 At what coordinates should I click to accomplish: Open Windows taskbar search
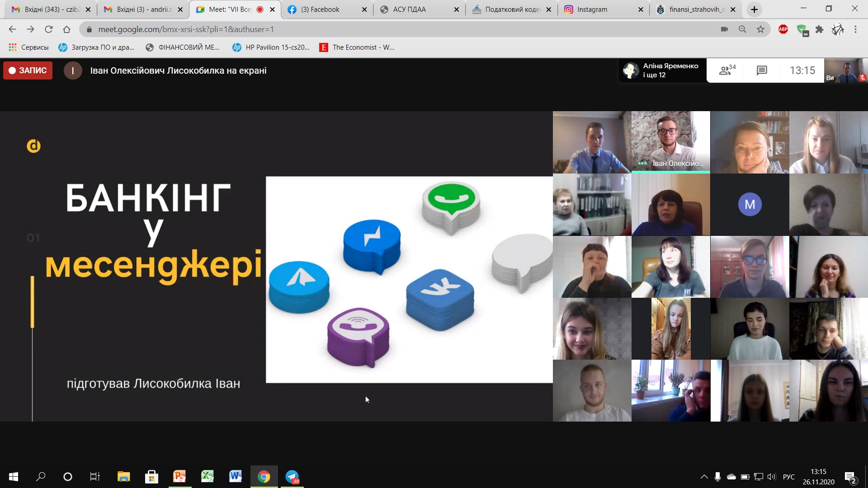point(41,477)
